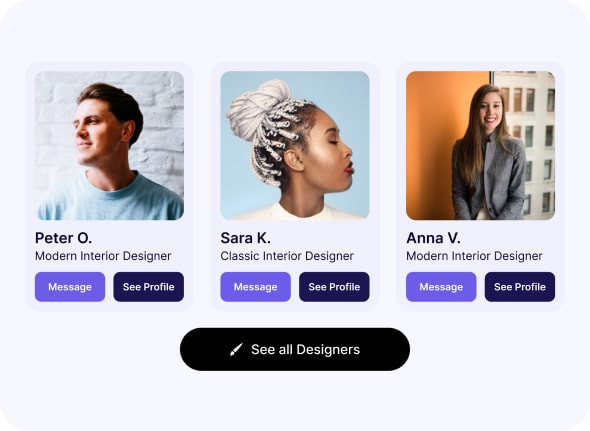The width and height of the screenshot is (590, 431).
Task: Click Classic Interior Designer subtitle
Action: point(287,256)
